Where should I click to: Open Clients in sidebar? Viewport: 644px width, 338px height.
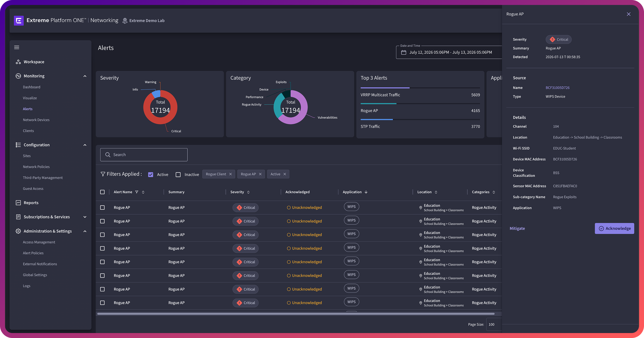click(28, 131)
